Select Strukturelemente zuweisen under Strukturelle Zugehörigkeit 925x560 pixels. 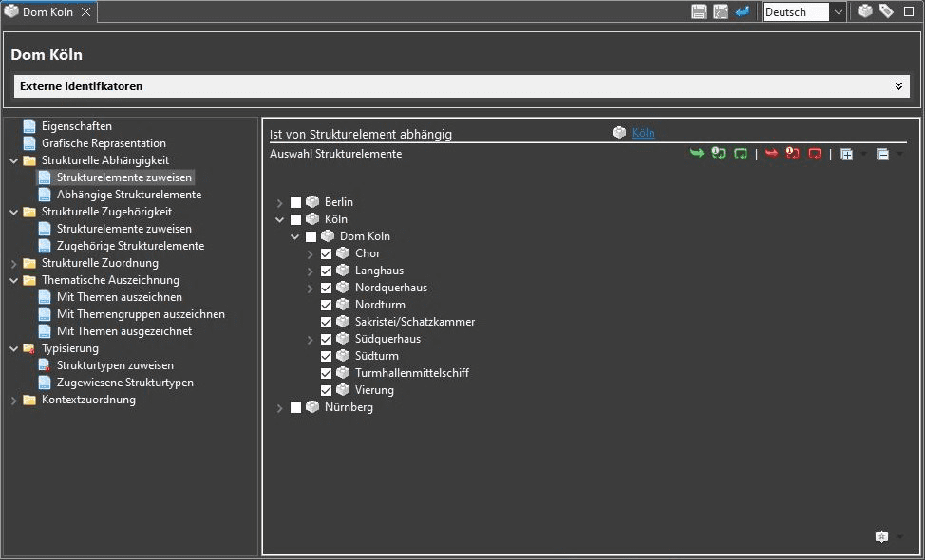[123, 229]
